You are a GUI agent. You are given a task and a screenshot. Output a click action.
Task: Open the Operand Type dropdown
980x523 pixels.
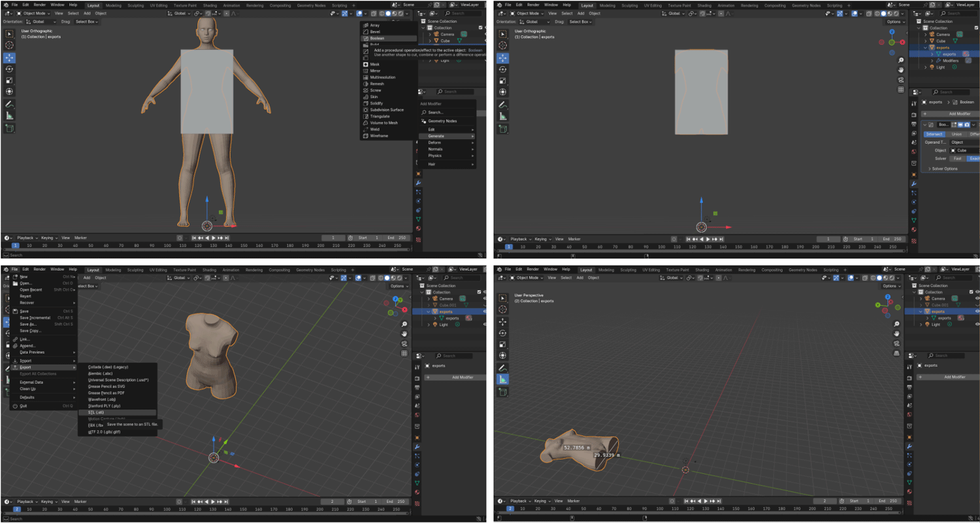[x=964, y=142]
